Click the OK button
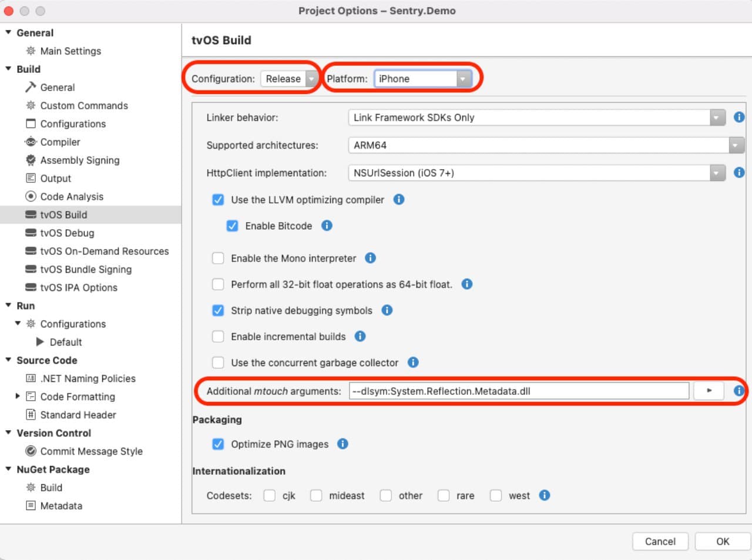 (722, 541)
